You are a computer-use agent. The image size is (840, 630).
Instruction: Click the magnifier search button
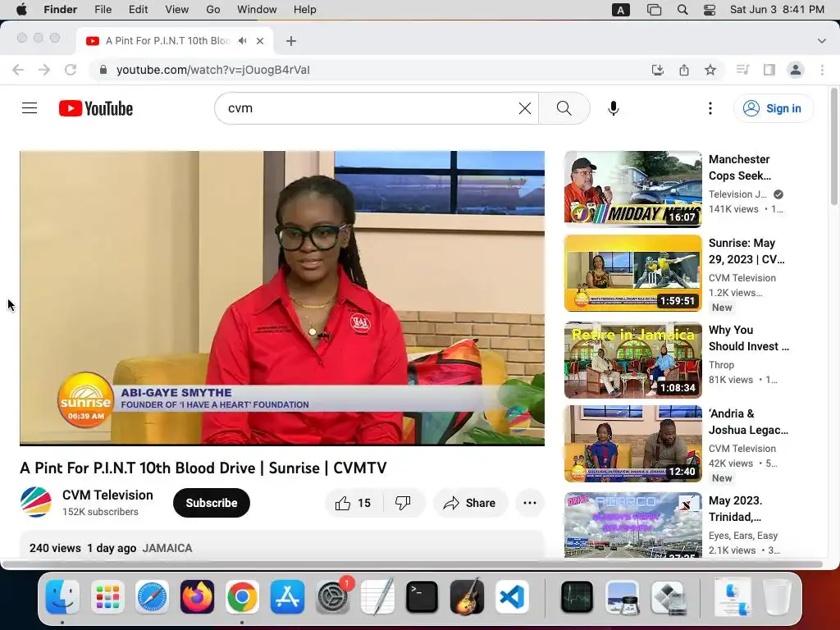[564, 108]
